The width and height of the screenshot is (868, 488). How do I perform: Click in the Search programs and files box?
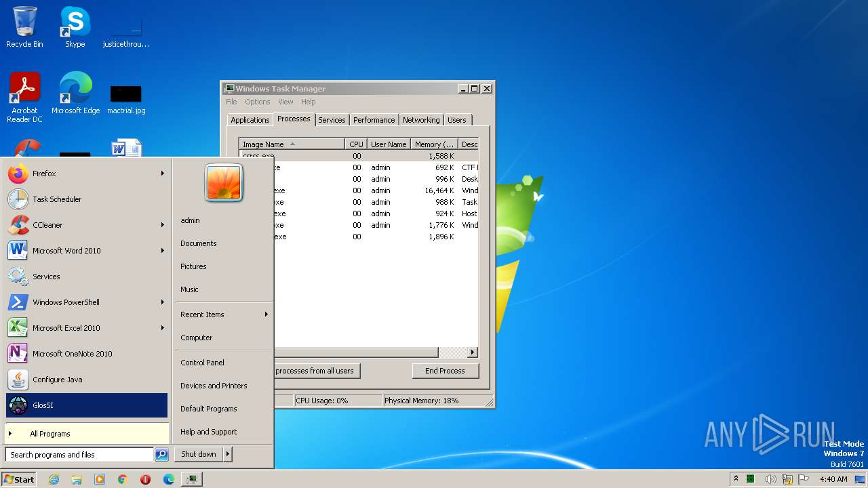pos(79,455)
